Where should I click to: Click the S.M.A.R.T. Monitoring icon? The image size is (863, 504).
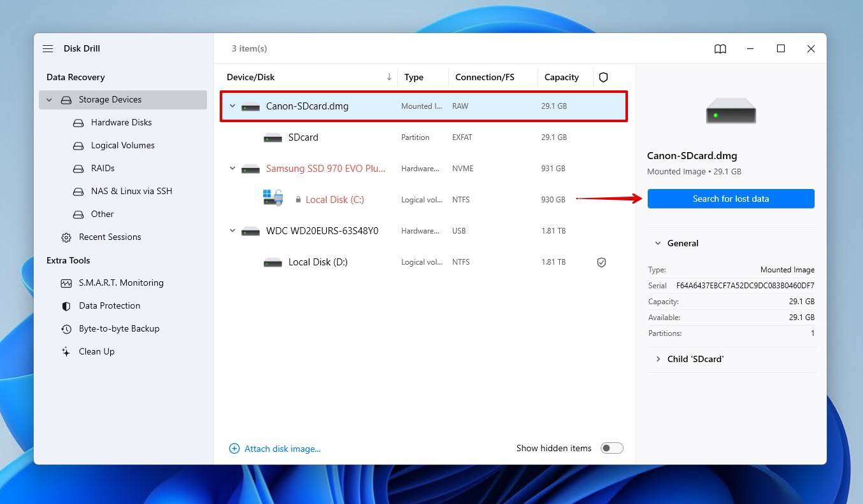pos(66,283)
